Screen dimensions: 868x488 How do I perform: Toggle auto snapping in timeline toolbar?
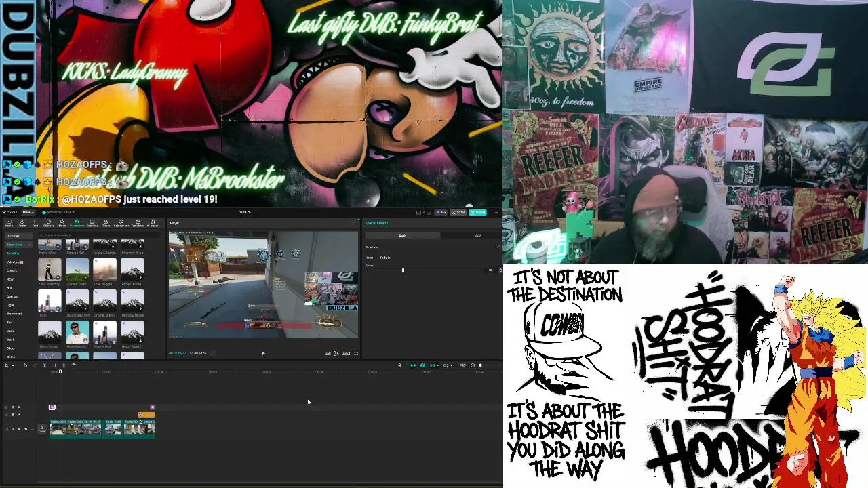422,365
